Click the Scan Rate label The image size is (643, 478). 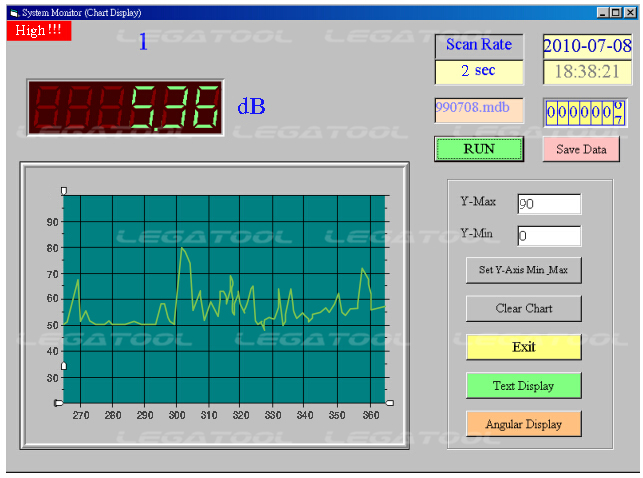[x=479, y=44]
